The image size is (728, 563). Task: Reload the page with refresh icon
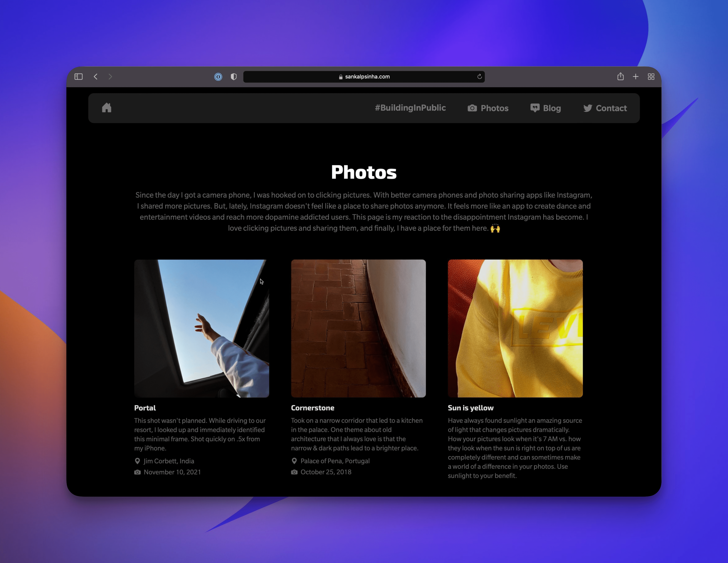(479, 77)
